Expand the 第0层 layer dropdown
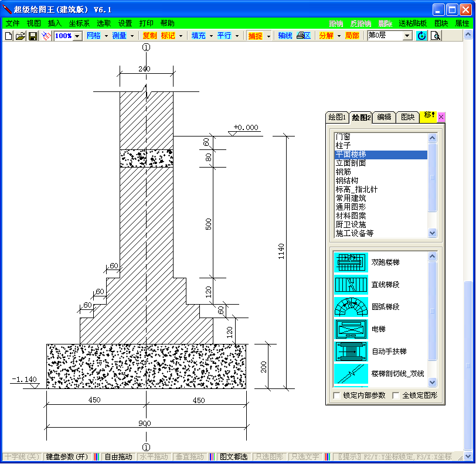This screenshot has height=464, width=476. (407, 36)
